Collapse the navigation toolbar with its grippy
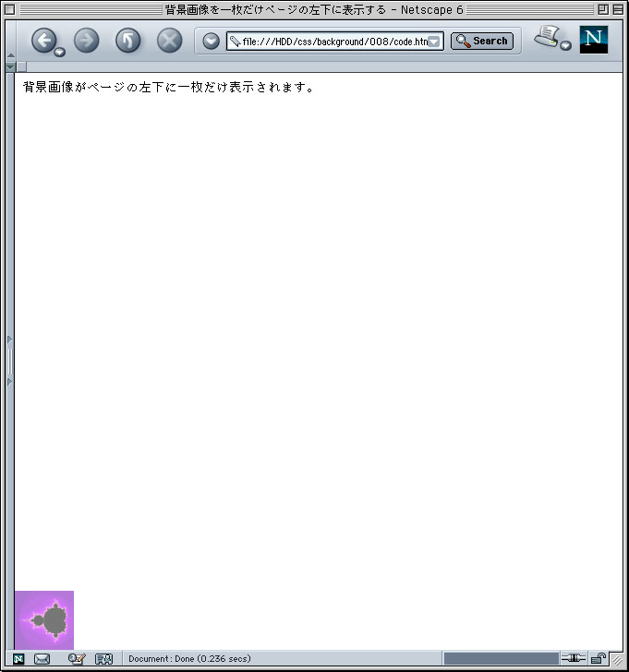This screenshot has width=629, height=672. pyautogui.click(x=10, y=42)
